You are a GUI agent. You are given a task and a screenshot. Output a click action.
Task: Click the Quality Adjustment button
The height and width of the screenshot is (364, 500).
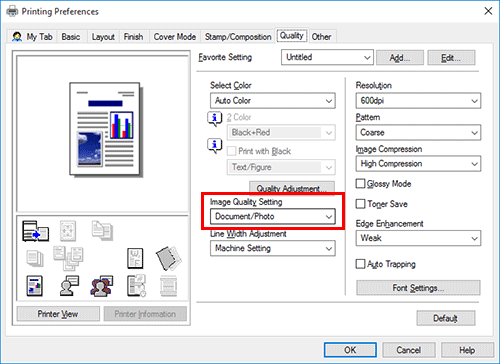pos(292,188)
